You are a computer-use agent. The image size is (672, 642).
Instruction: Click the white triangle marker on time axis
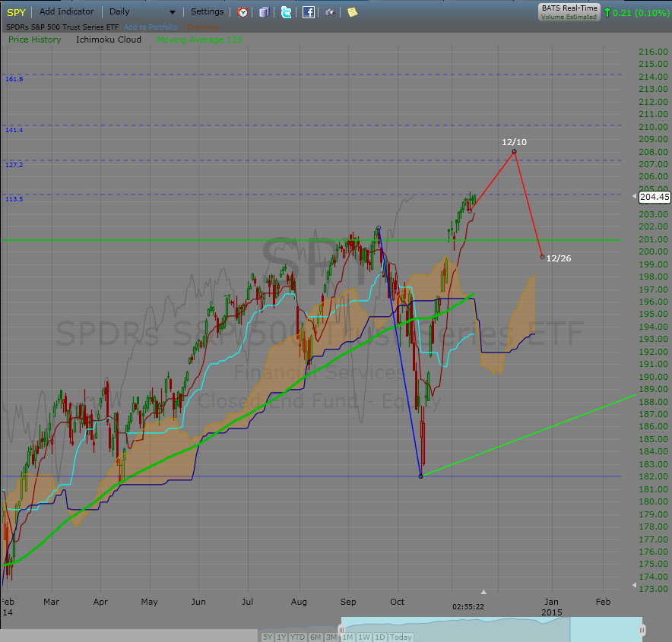click(483, 592)
